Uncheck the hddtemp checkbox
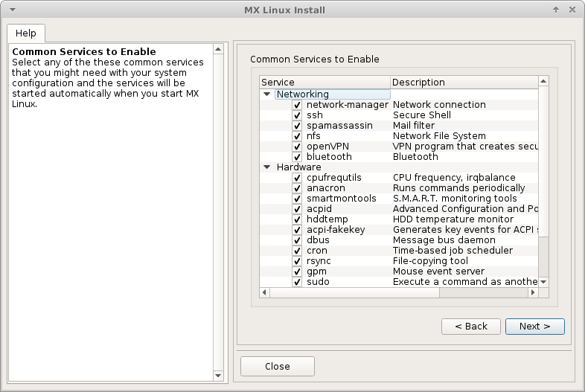 (297, 219)
